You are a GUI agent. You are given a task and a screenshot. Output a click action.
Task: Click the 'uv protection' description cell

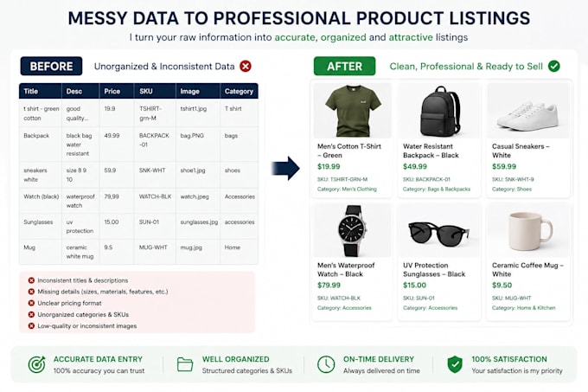click(80, 227)
